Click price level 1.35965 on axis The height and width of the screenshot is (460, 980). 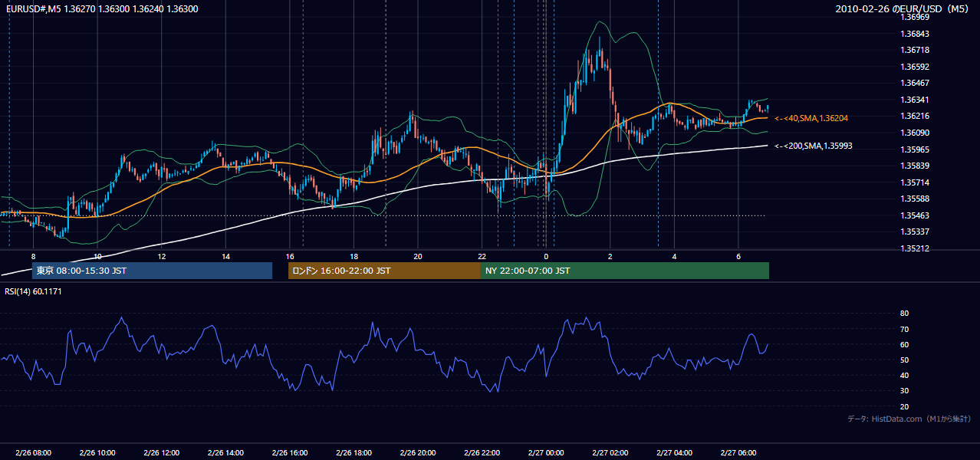coord(915,149)
